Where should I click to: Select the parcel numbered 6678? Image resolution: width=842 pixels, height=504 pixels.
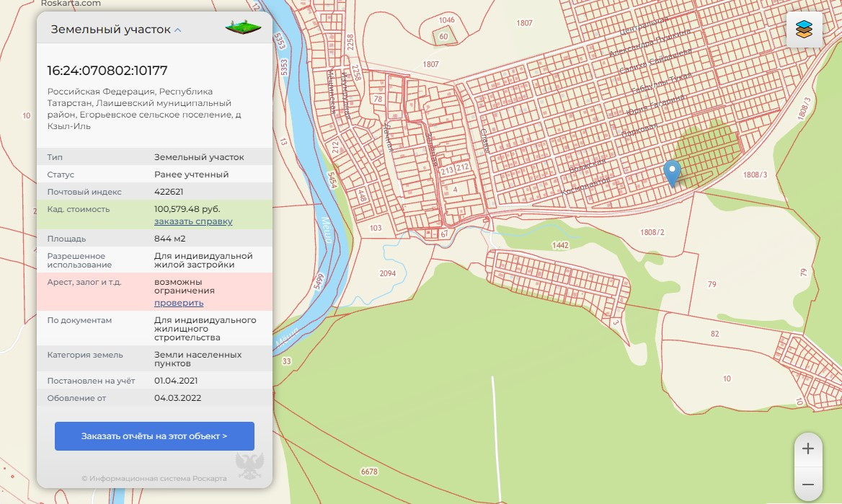click(368, 472)
